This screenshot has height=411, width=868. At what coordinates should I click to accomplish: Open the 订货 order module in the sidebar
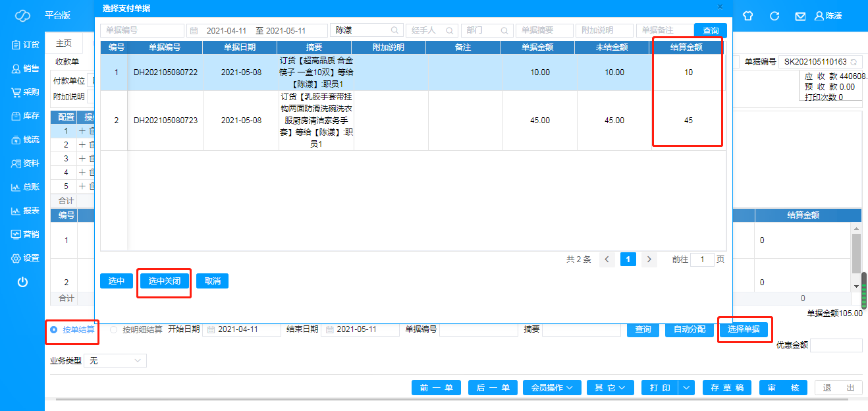coord(25,45)
